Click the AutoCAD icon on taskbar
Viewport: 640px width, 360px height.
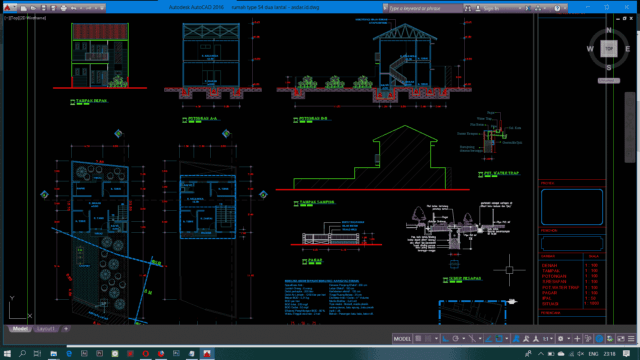pyautogui.click(x=207, y=353)
